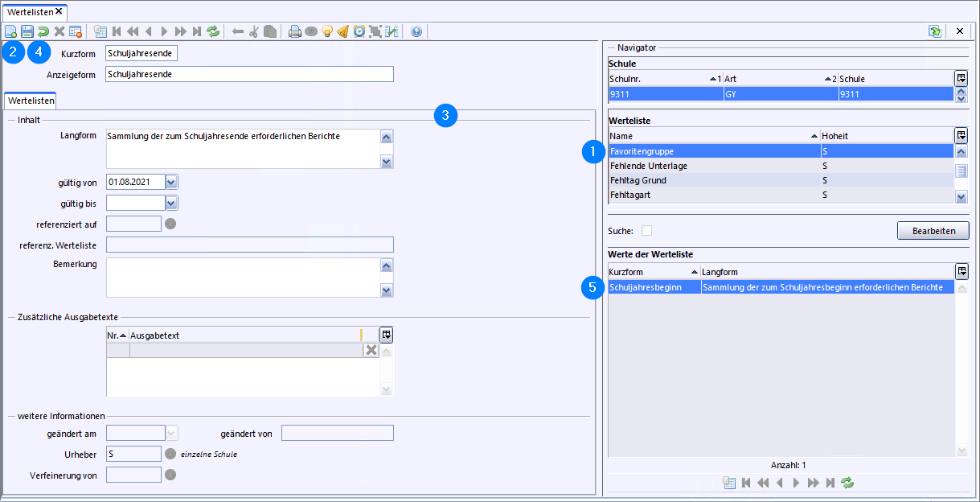Viewport: 980px width, 502px height.
Task: Open the 'Werte der Werteliste' column menu
Action: click(961, 271)
